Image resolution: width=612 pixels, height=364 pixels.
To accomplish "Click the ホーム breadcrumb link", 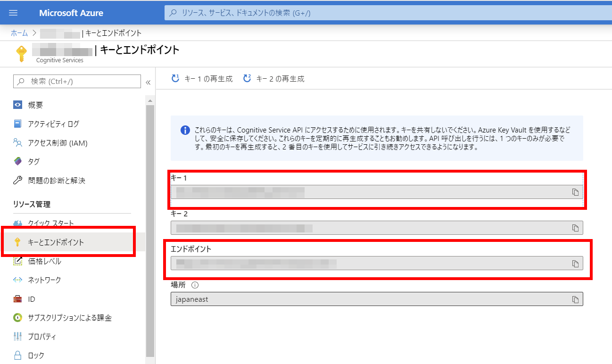I will [19, 33].
